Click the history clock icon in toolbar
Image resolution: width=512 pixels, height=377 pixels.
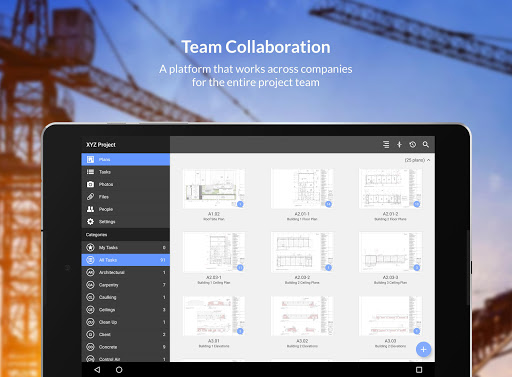(413, 144)
